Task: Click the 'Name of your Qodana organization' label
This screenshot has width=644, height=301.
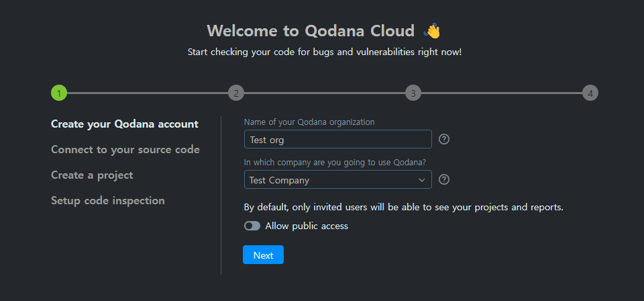Action: click(x=309, y=122)
